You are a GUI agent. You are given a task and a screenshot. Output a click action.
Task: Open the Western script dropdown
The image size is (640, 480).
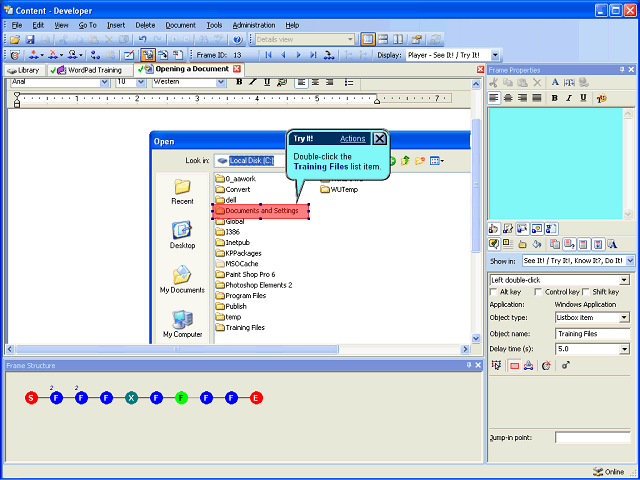(x=221, y=82)
